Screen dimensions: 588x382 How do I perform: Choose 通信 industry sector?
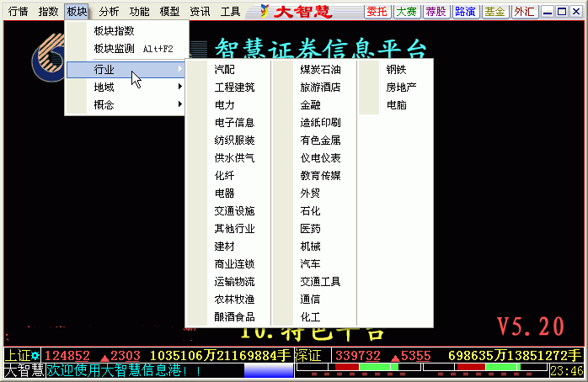click(x=314, y=300)
